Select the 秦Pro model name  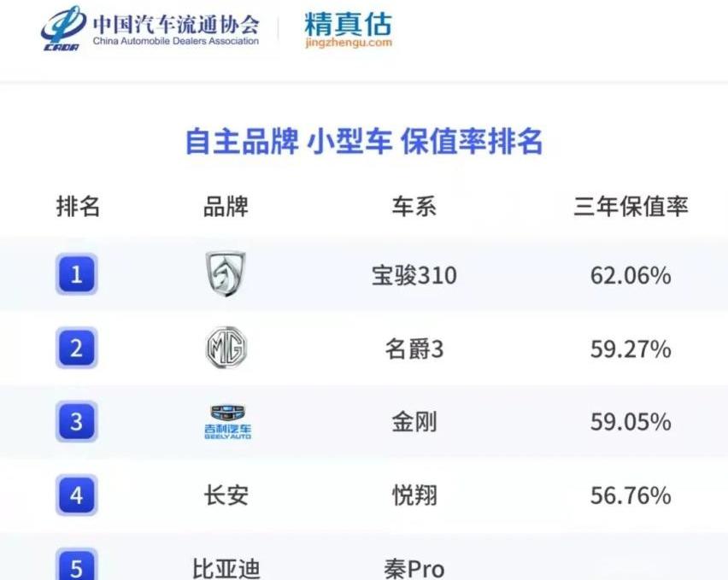414,569
